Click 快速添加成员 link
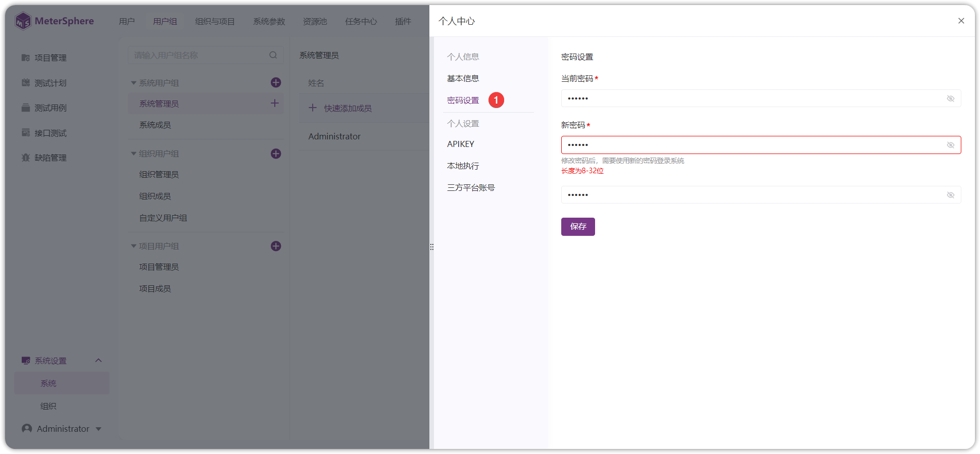Screen dimensions: 980x454 coord(348,108)
